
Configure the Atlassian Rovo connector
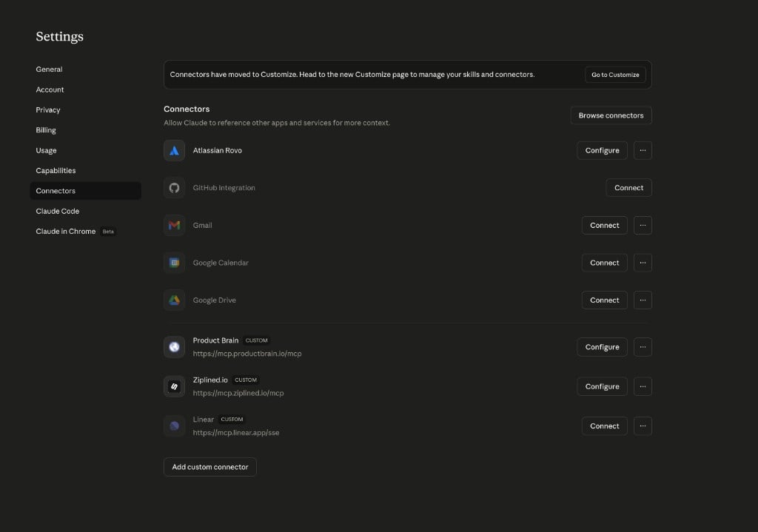[x=602, y=150]
